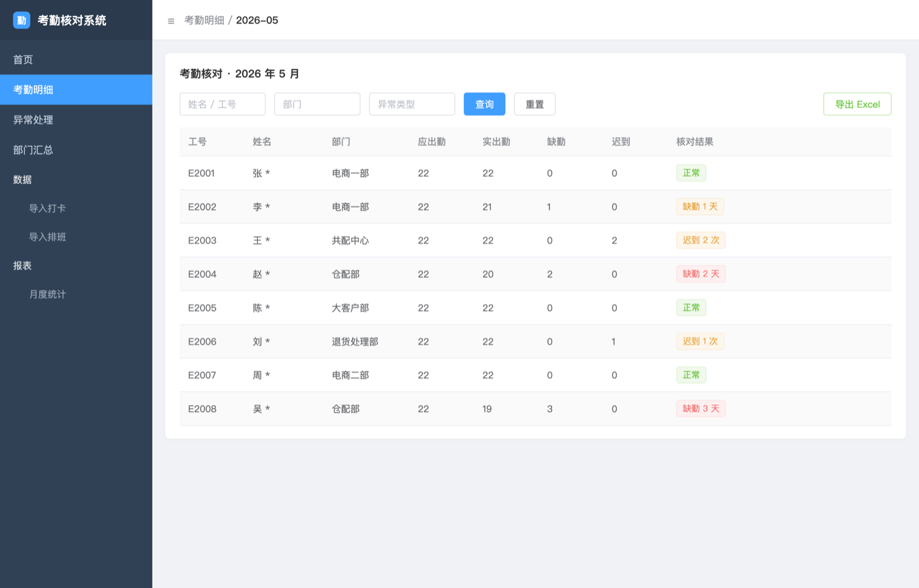Screen dimensions: 919x588
Task: Select the E2008 cell
Action: click(x=202, y=409)
